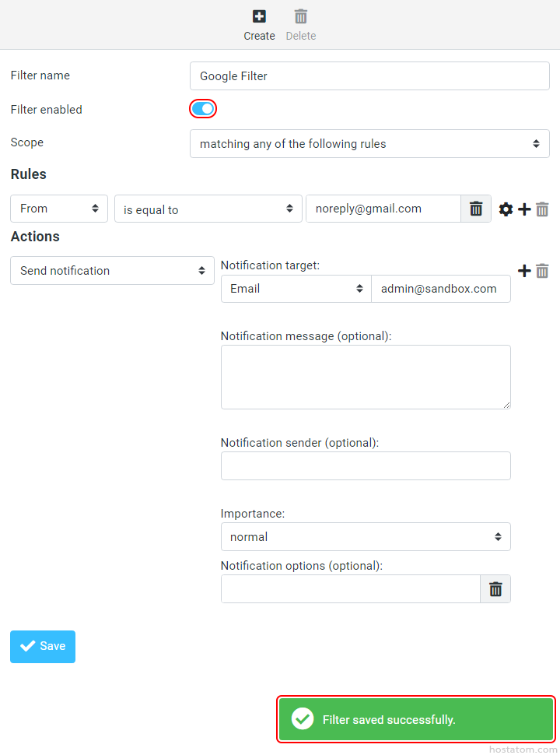Open the Scope matching rules dropdown
Screen dimensions: 560x755
tap(369, 144)
